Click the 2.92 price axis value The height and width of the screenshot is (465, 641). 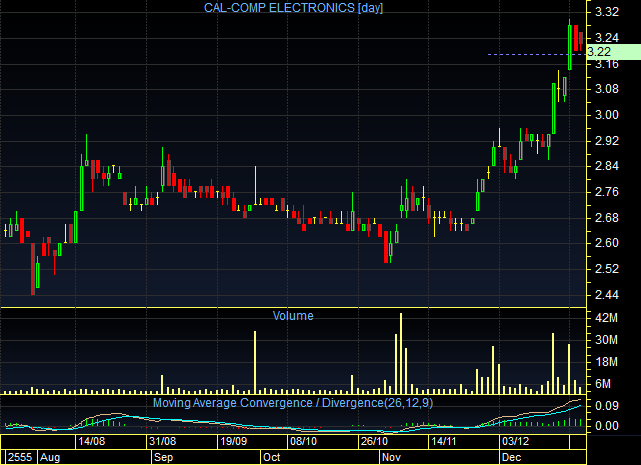(x=607, y=141)
